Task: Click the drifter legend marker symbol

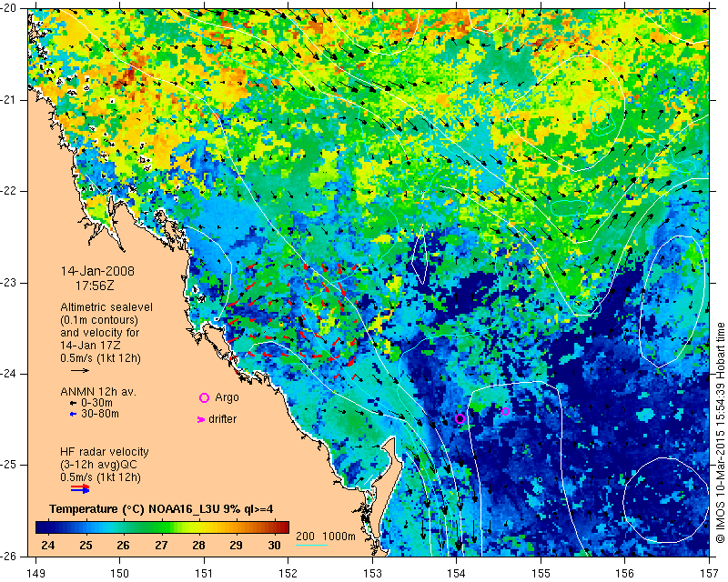Action: (x=201, y=419)
